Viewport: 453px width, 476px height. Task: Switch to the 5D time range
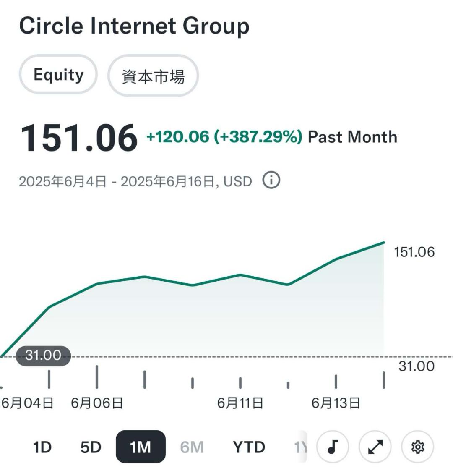[91, 447]
